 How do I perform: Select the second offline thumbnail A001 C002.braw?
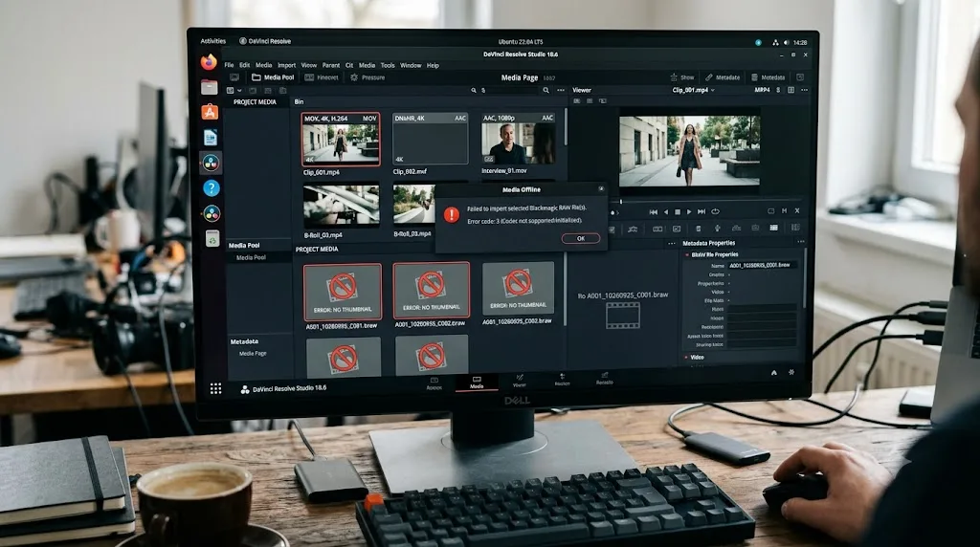(432, 291)
